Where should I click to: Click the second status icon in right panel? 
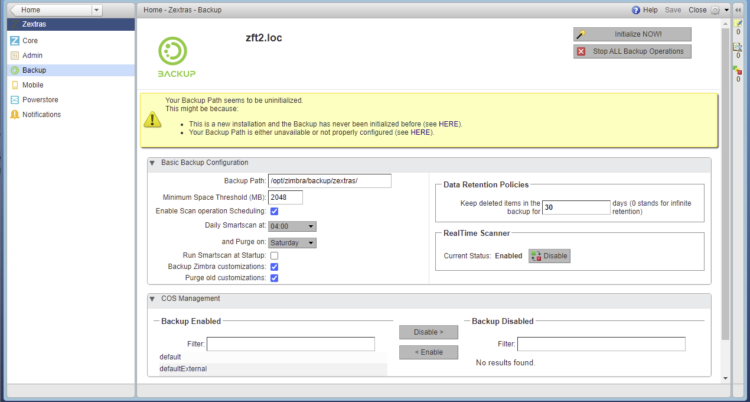[x=738, y=47]
